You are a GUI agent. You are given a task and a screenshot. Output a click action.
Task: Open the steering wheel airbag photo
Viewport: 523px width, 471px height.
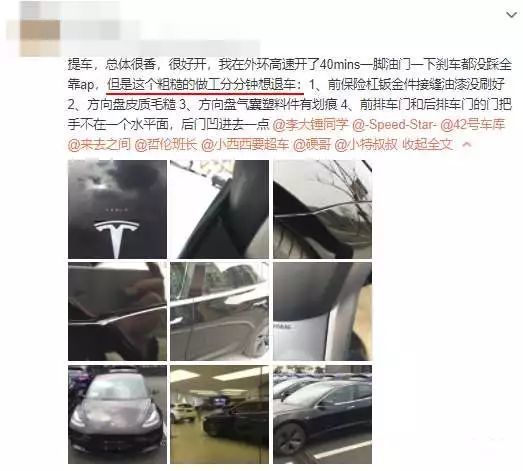click(x=322, y=311)
